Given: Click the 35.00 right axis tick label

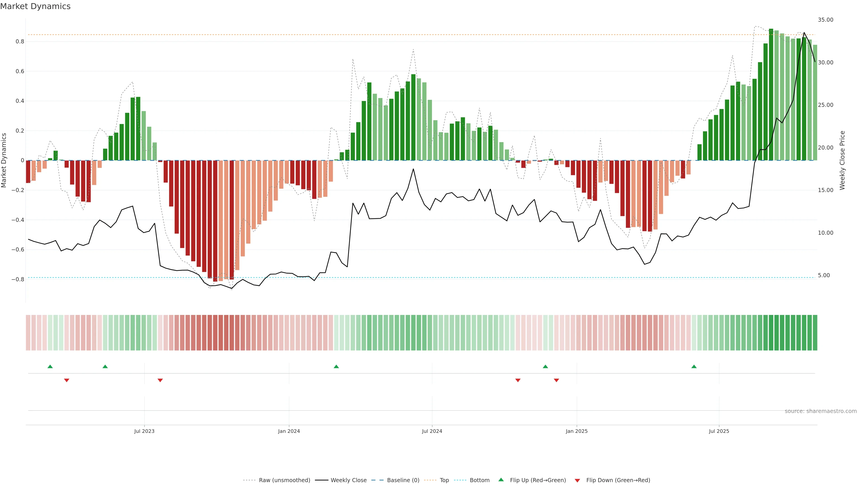Looking at the screenshot, I should pos(825,20).
